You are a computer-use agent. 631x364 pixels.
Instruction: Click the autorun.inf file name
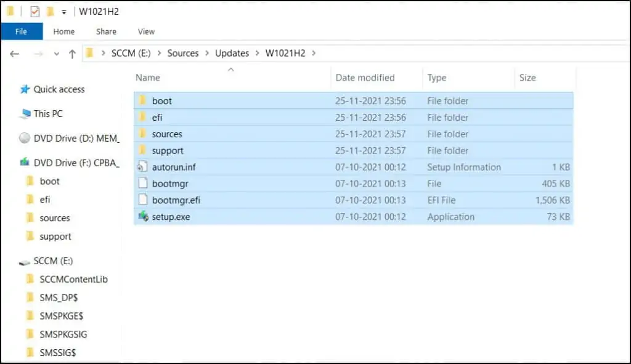(x=174, y=167)
